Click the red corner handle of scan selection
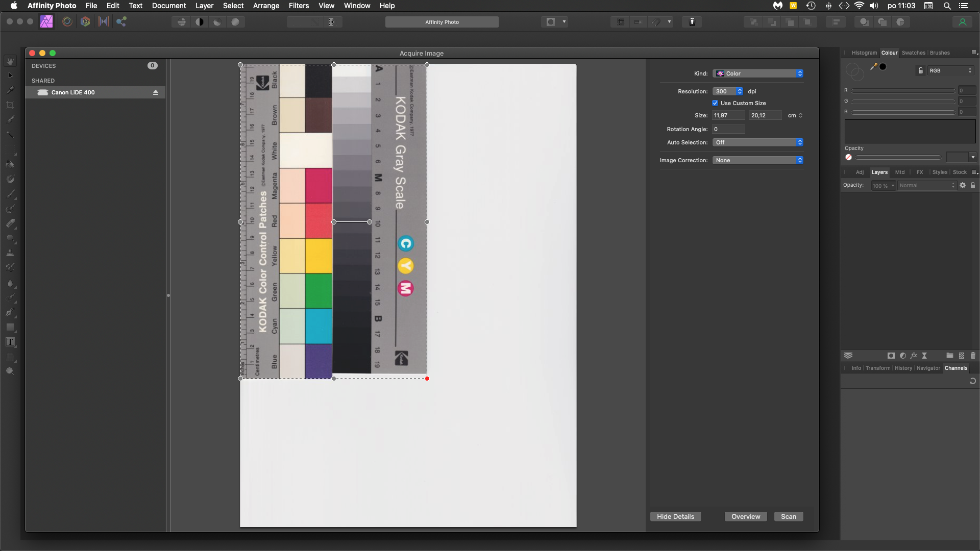This screenshot has width=980, height=551. 427,379
